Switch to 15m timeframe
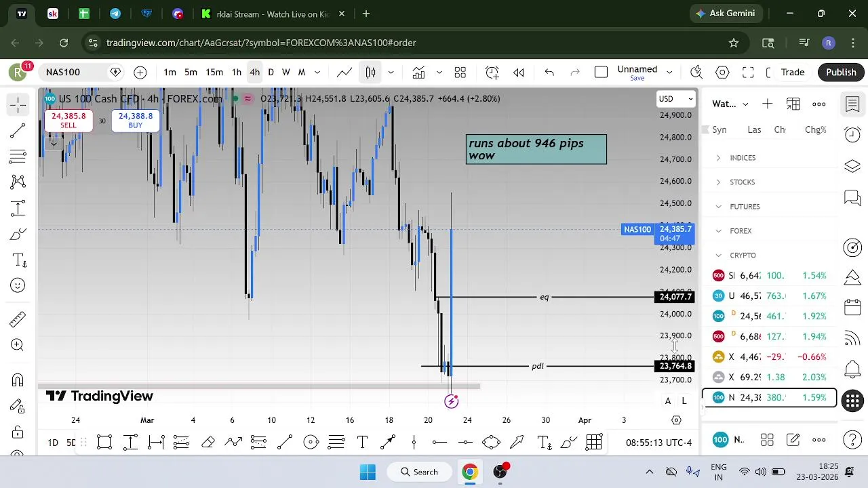The width and height of the screenshot is (868, 488). (x=214, y=73)
